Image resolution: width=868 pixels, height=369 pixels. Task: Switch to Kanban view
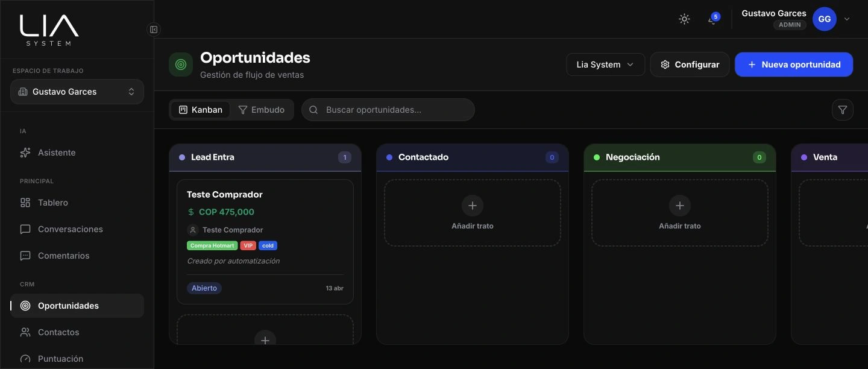tap(200, 110)
